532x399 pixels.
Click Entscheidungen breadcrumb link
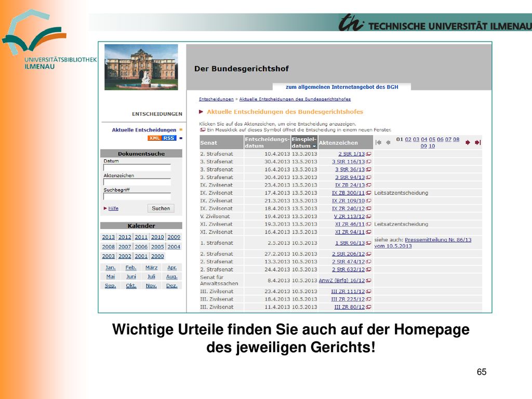pyautogui.click(x=216, y=99)
